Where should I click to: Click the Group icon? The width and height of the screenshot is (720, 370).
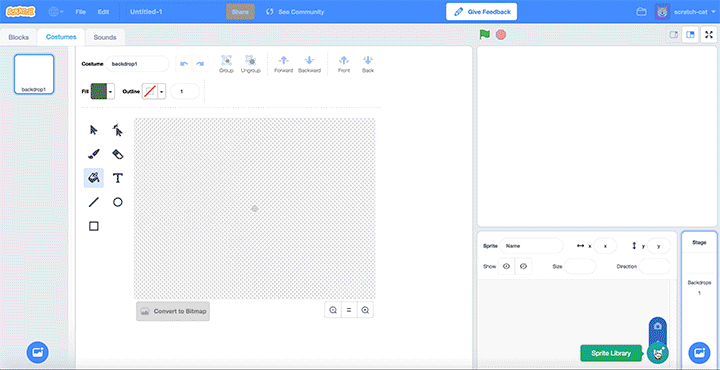[226, 64]
